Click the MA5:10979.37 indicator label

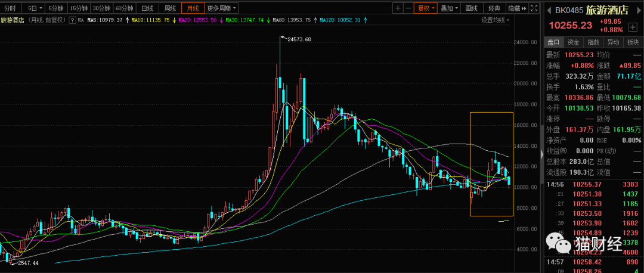[x=104, y=20]
